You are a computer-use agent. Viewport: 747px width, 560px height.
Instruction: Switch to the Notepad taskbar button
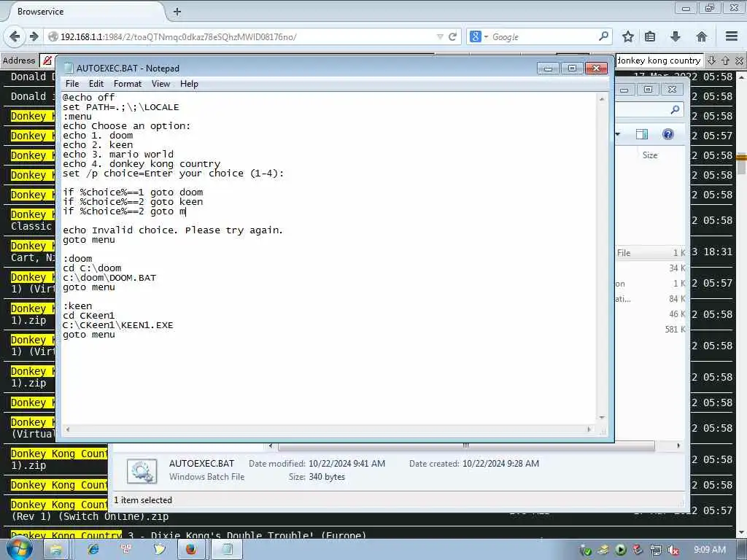click(x=227, y=550)
